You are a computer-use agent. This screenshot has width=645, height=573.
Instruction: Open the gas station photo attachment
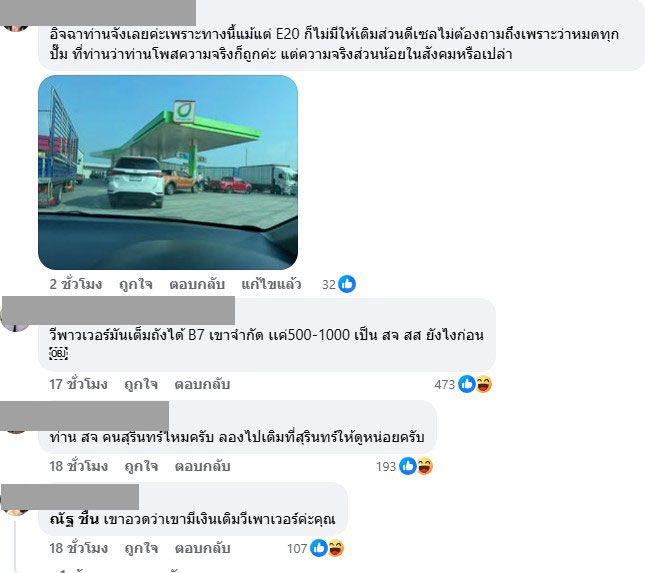tap(168, 172)
